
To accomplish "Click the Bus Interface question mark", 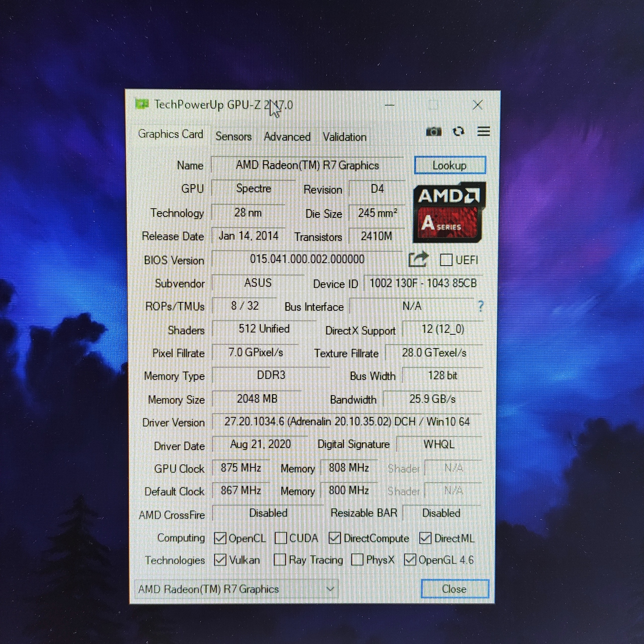I will click(x=480, y=306).
